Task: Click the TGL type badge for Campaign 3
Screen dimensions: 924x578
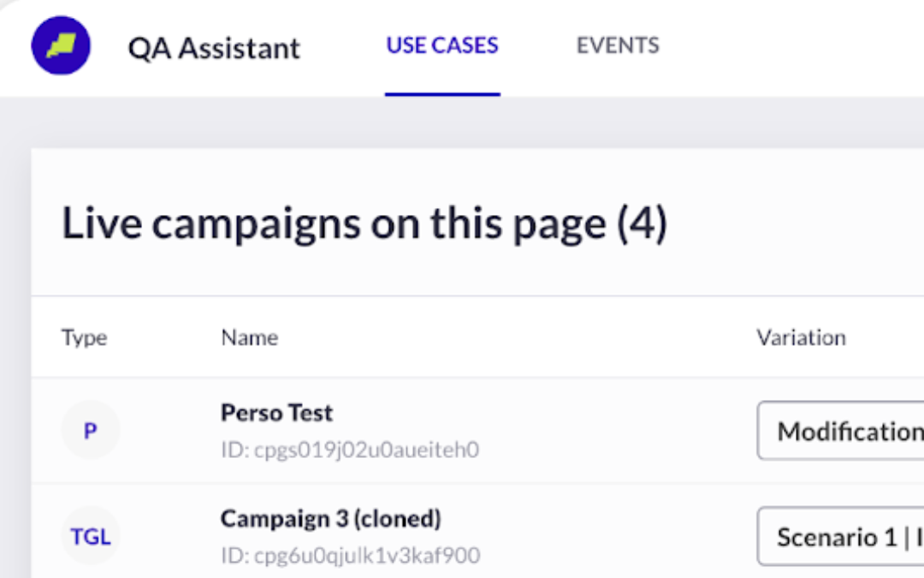Action: tap(90, 536)
